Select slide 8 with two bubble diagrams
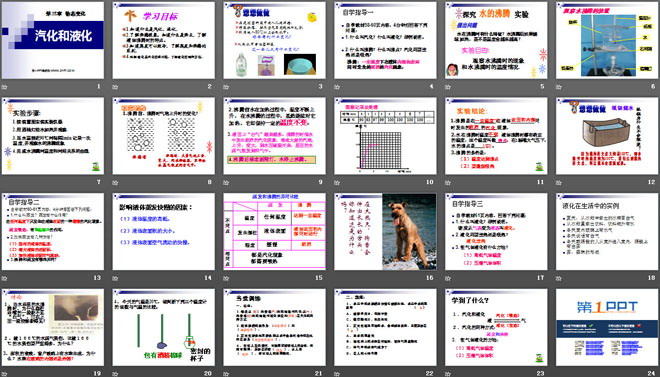The width and height of the screenshot is (660, 377). (164, 136)
